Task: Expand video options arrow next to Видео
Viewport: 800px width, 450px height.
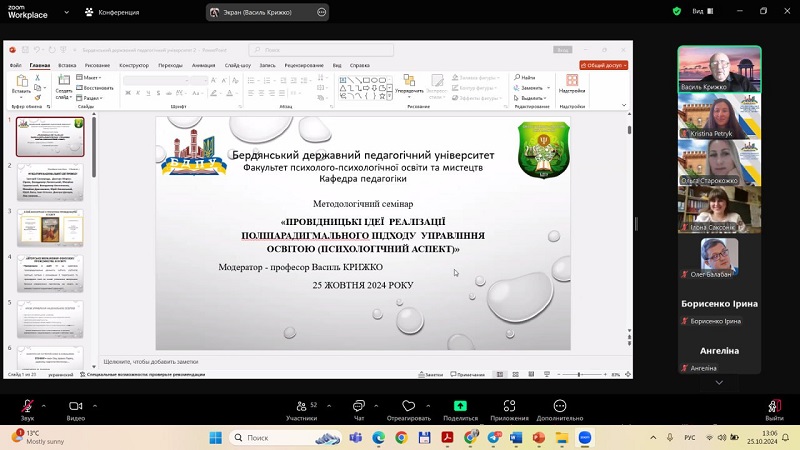Action: pos(95,406)
